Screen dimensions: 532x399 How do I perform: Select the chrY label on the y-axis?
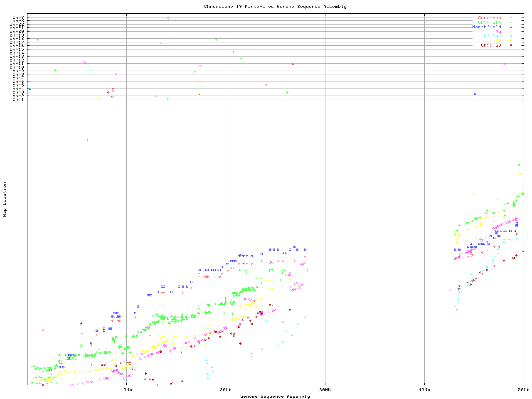coord(18,17)
